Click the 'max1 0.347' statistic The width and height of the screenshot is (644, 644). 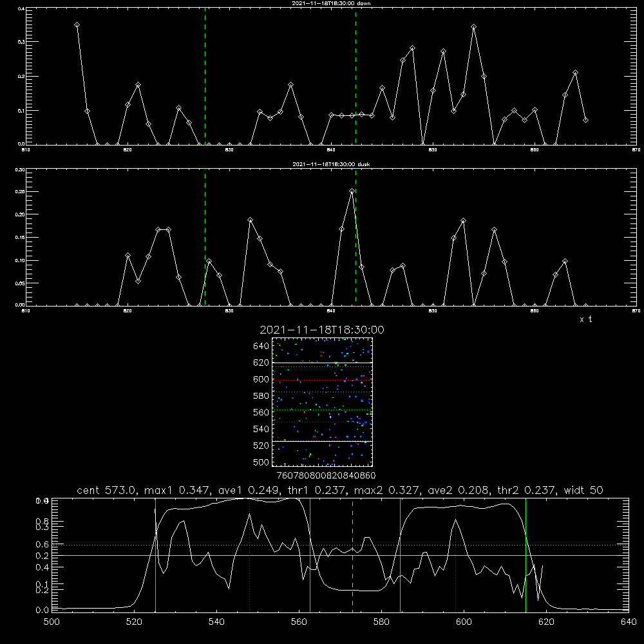tap(178, 490)
